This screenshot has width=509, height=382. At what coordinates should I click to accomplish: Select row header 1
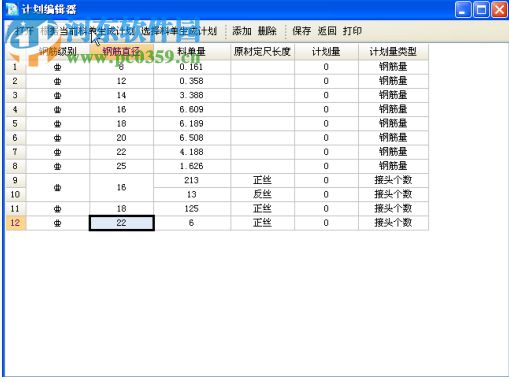pos(15,67)
